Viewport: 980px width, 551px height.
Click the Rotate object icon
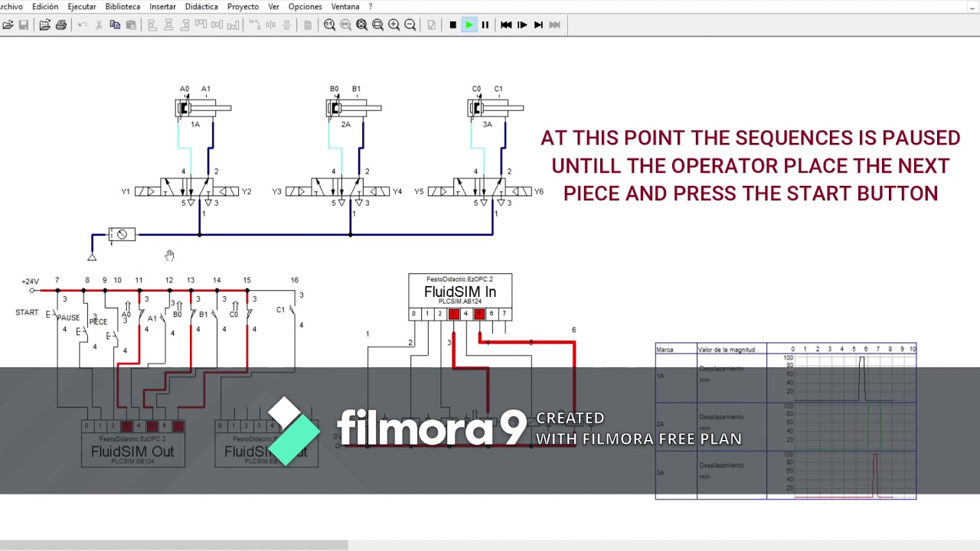click(x=254, y=25)
